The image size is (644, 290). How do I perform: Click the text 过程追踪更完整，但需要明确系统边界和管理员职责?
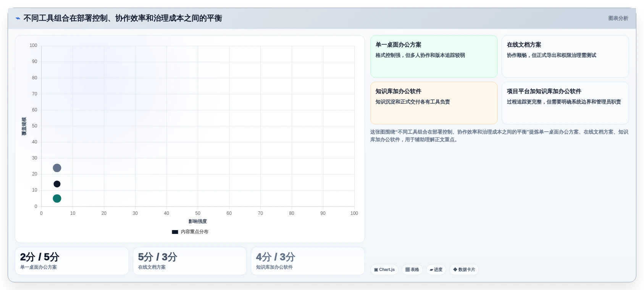[564, 102]
